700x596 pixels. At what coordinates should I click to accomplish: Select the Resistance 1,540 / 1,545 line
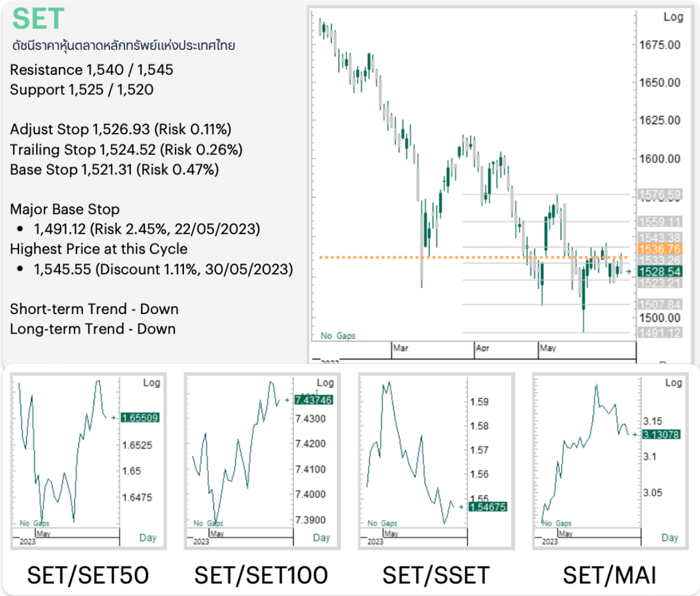[91, 69]
